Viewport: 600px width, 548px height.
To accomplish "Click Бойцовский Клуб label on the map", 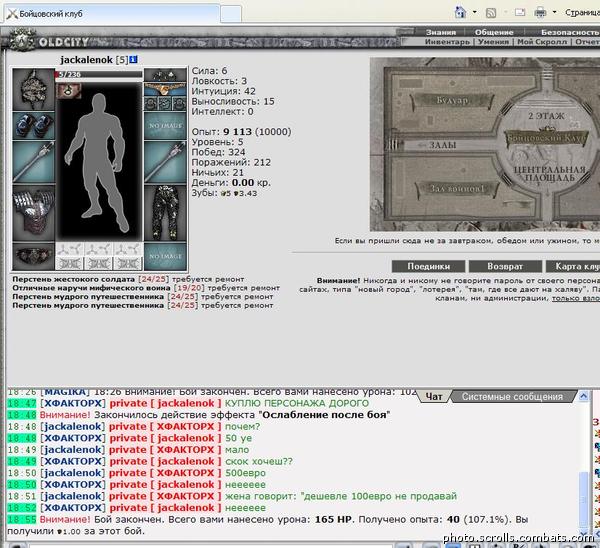I will pyautogui.click(x=546, y=137).
